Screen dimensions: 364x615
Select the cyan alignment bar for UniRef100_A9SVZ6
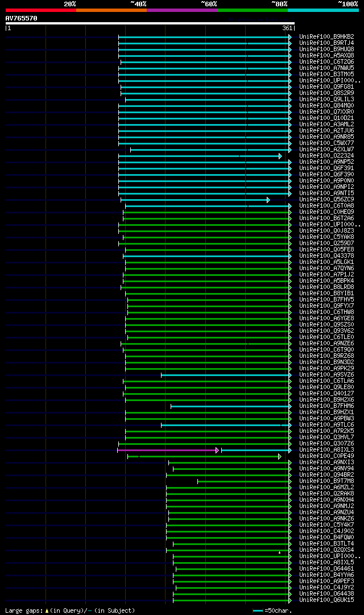click(226, 375)
